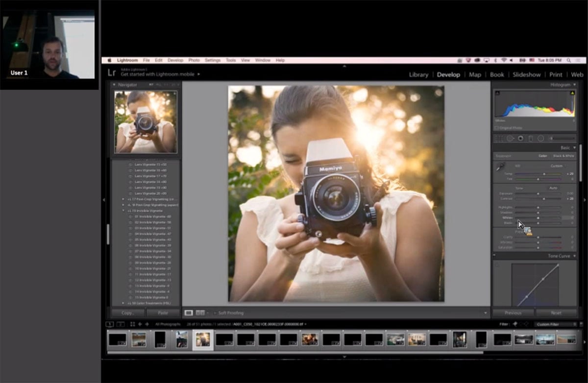Pick the White Balance eyedropper tool
588x383 pixels.
[x=501, y=167]
